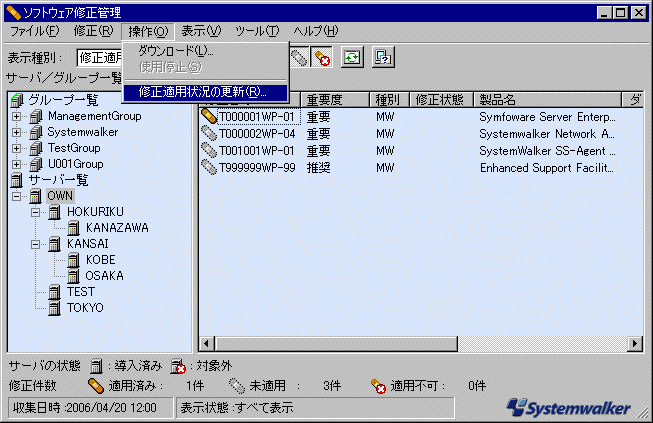Image resolution: width=653 pixels, height=423 pixels.
Task: Click the KANAZAWA server icon
Action: 74,228
